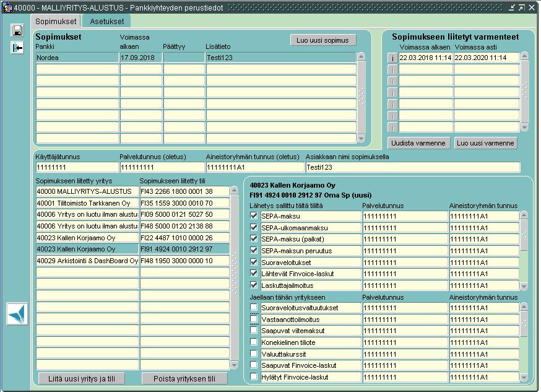Screen dimensions: 541x392
Task: Click down arrow of Jaellaan tähän yritykseen scrollbar
Action: [x=524, y=378]
